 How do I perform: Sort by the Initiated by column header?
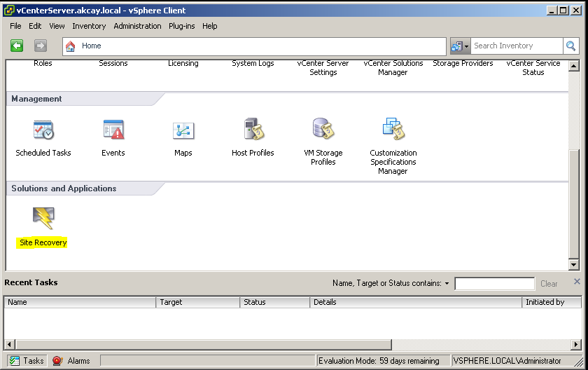pyautogui.click(x=552, y=302)
